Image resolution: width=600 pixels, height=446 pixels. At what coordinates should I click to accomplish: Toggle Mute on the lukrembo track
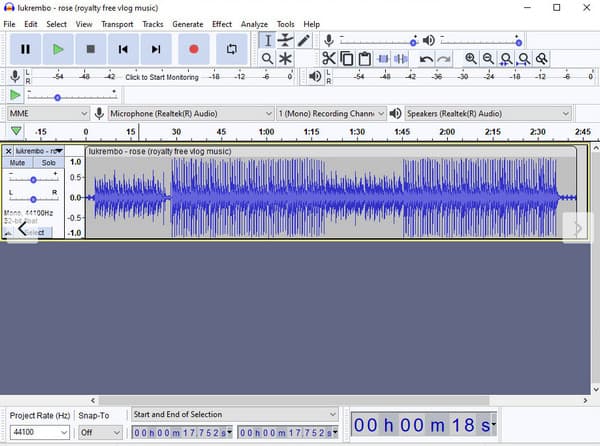[x=17, y=163]
